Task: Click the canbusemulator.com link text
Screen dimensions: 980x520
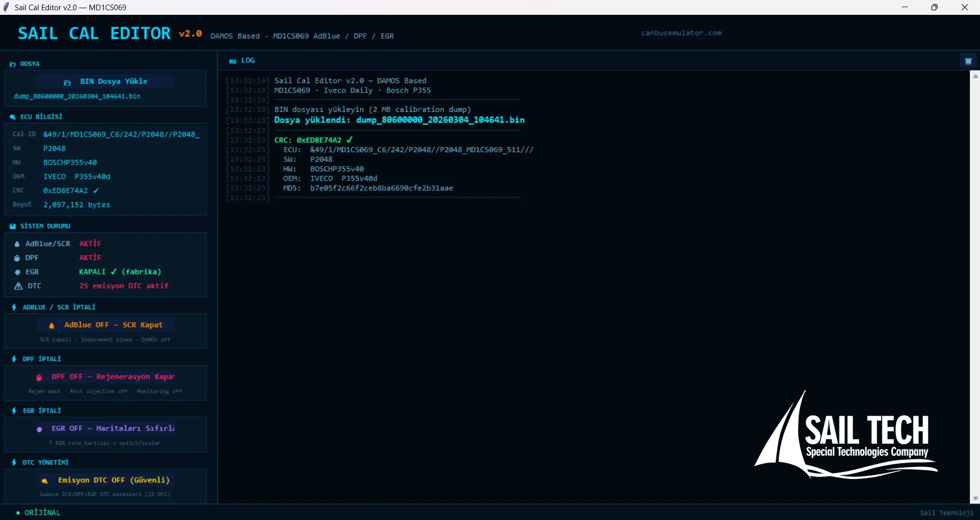Action: [681, 33]
